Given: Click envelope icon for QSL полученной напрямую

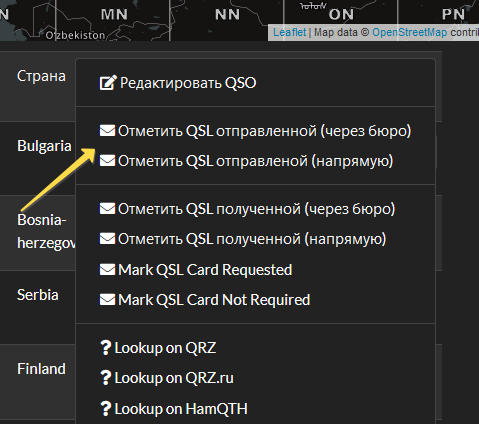Looking at the screenshot, I should pyautogui.click(x=107, y=239).
